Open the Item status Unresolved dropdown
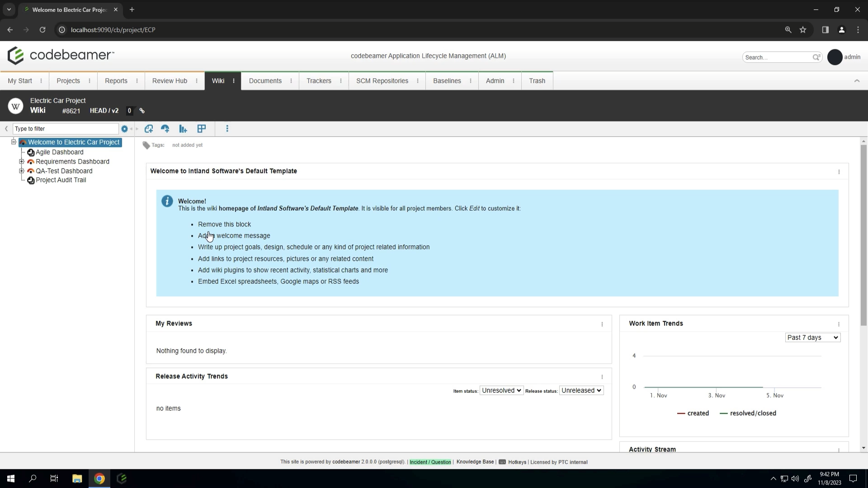The width and height of the screenshot is (868, 488). click(x=501, y=390)
